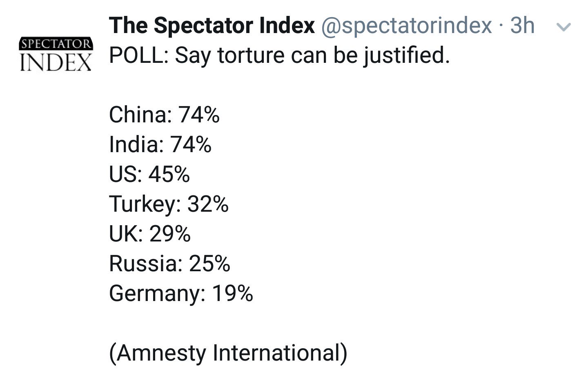This screenshot has height=383, width=588.
Task: Click the word POLL in the tweet
Action: pyautogui.click(x=136, y=55)
